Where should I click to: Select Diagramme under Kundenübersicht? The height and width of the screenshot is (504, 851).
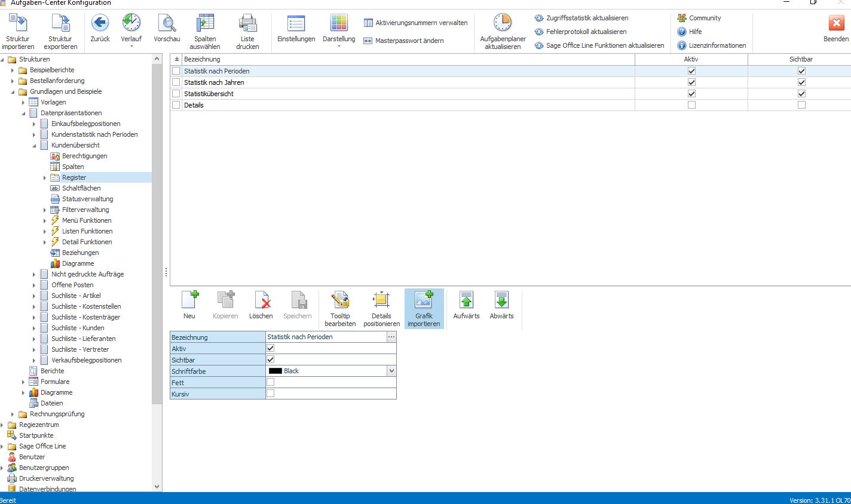point(78,263)
